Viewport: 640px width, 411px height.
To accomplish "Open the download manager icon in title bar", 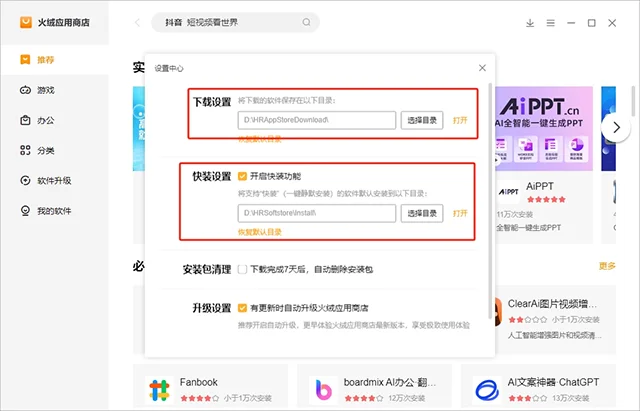I will [530, 23].
